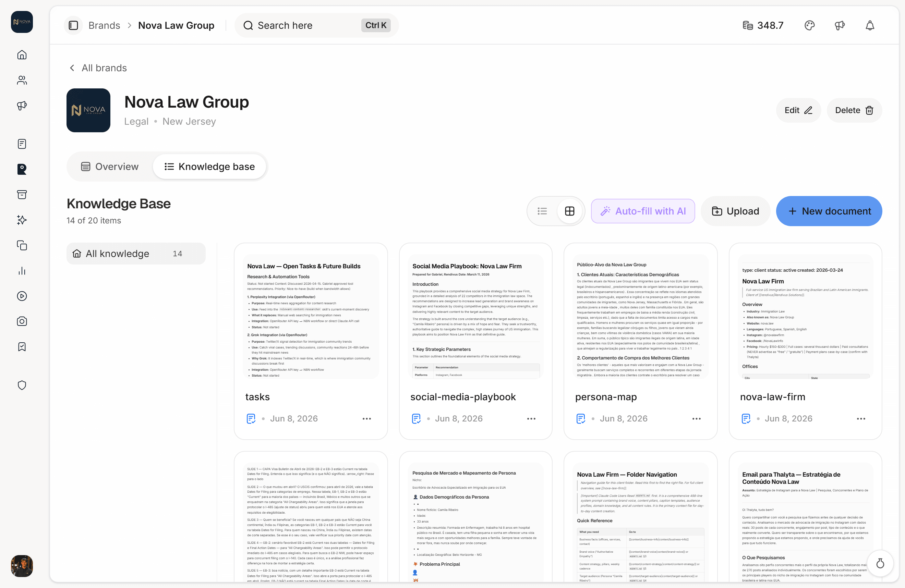The height and width of the screenshot is (588, 905).
Task: Open more options for nova-law-firm card
Action: point(861,418)
